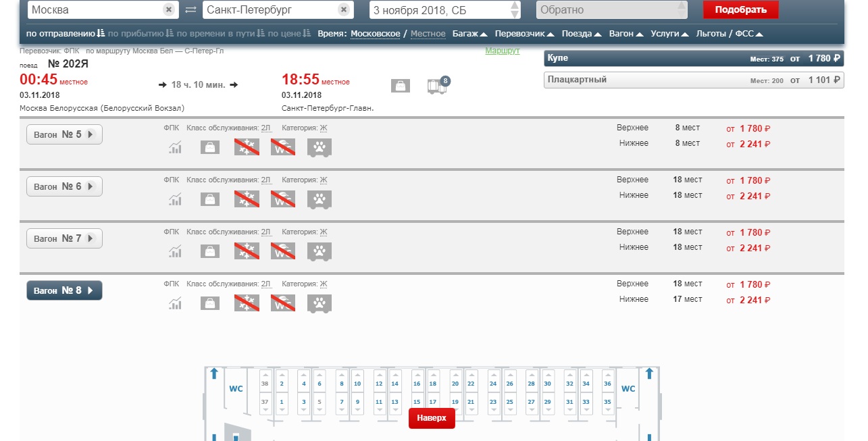The height and width of the screenshot is (441, 868).
Task: Select the Плацкартный car type tab
Action: 694,80
